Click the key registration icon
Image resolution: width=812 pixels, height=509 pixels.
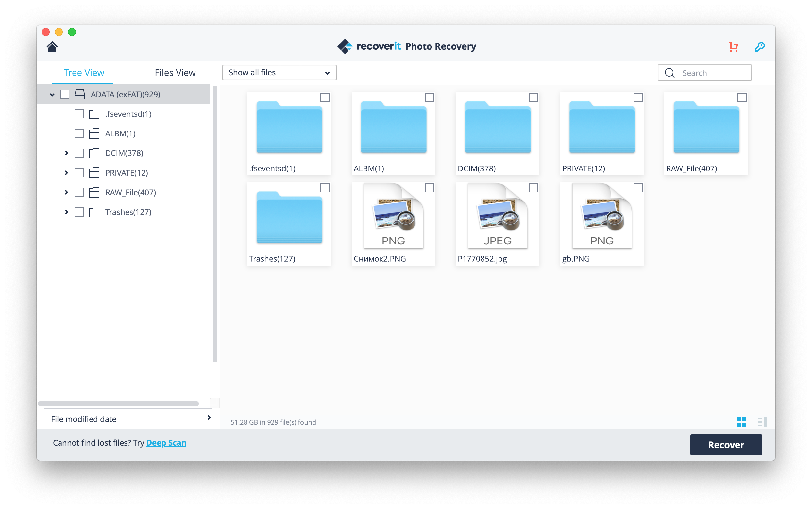(759, 46)
